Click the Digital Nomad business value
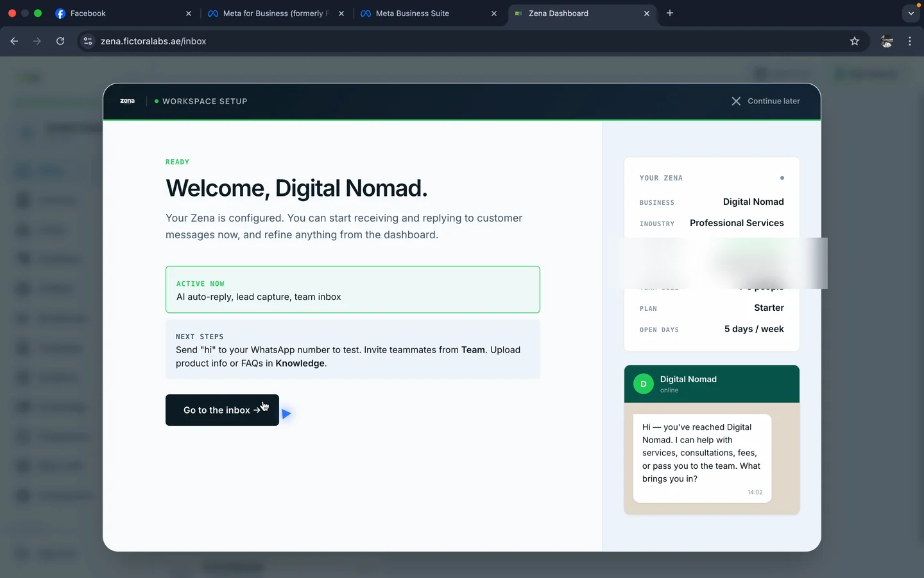This screenshot has height=578, width=924. click(753, 202)
